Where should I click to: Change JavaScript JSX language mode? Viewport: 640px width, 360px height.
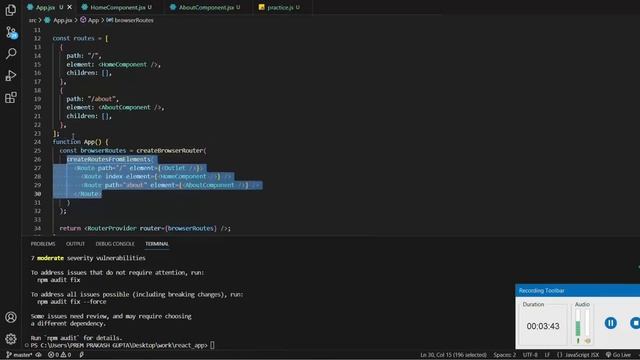pos(578,355)
